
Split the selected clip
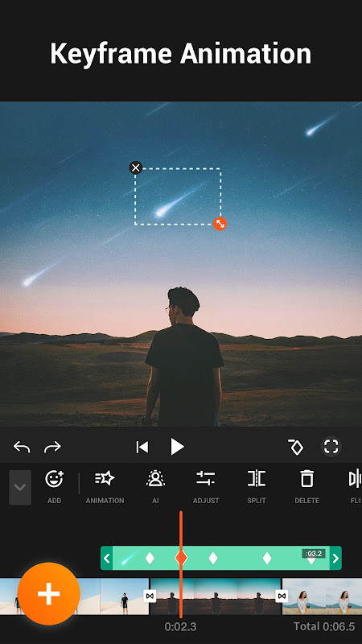click(257, 487)
